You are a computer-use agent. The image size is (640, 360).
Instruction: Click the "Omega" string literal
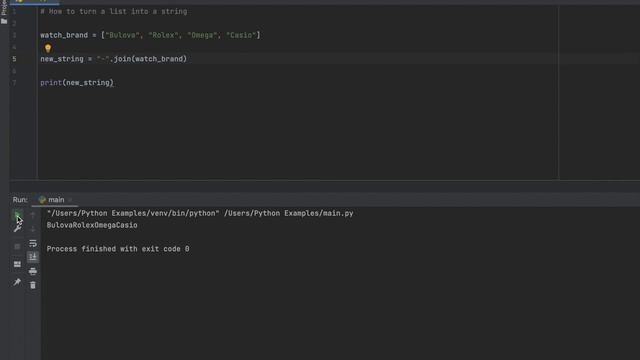(202, 36)
